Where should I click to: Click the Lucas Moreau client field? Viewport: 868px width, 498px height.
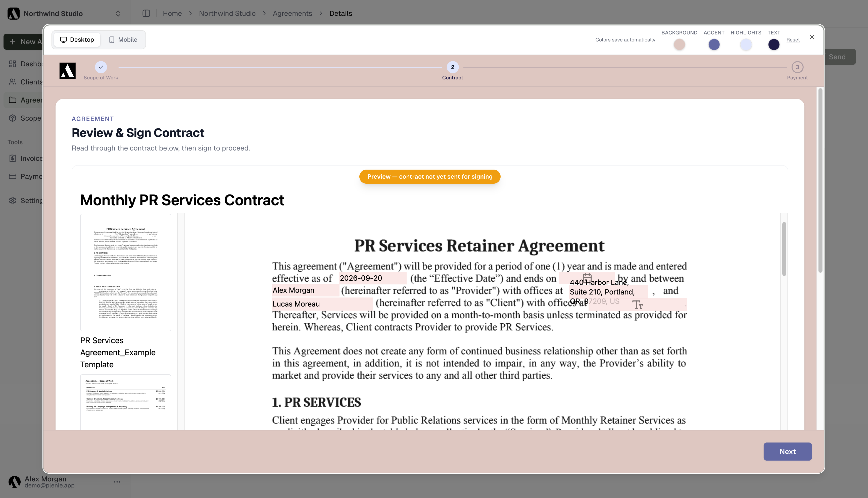pyautogui.click(x=322, y=304)
